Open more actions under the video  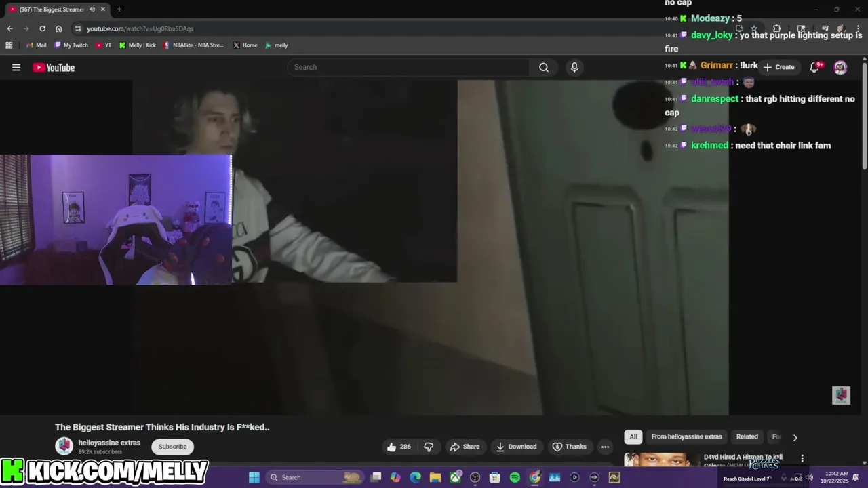tap(605, 447)
